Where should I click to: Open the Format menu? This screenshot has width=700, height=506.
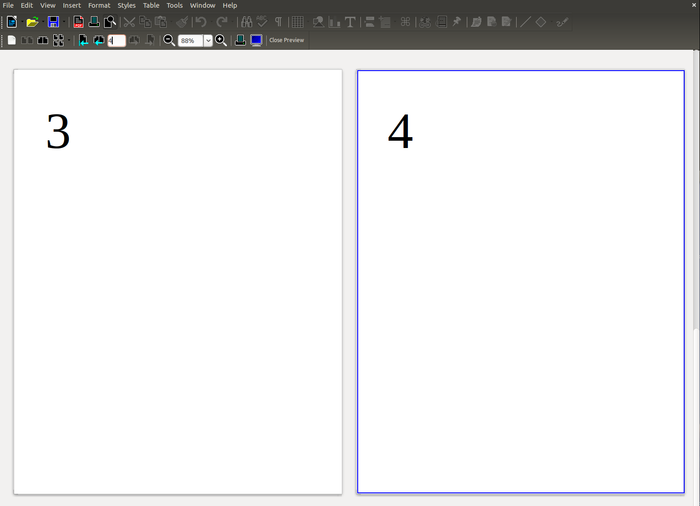[x=99, y=5]
